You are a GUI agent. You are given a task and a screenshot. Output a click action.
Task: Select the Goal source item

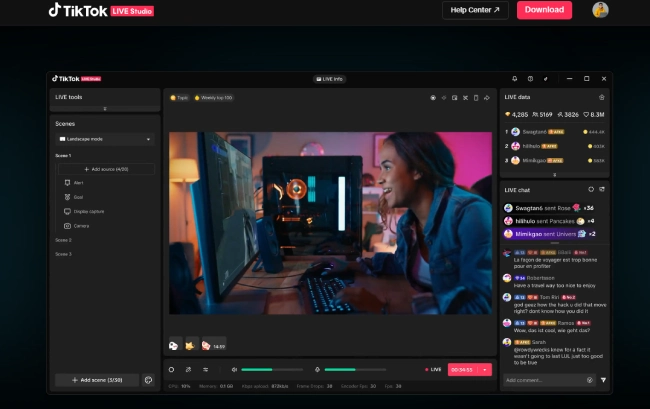tap(79, 197)
